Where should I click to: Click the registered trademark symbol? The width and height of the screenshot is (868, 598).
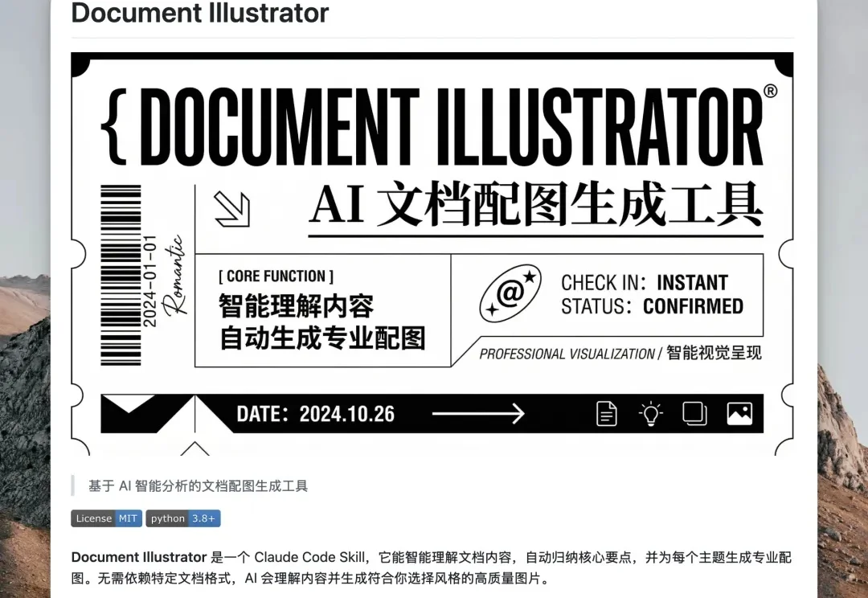point(770,91)
